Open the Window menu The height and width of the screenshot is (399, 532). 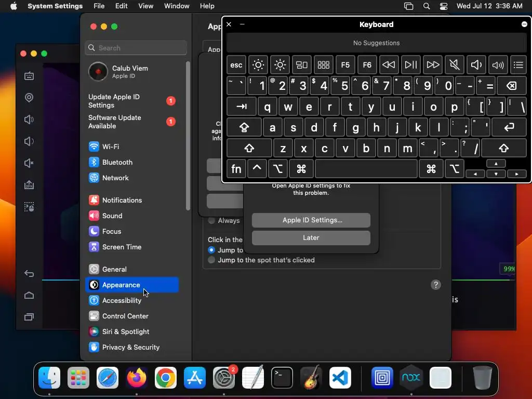(x=177, y=6)
